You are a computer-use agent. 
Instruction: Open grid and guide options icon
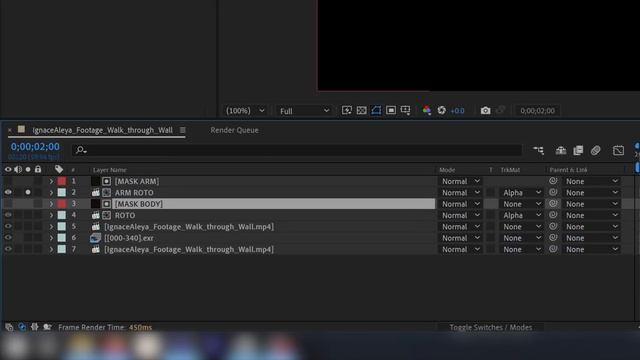coord(405,110)
